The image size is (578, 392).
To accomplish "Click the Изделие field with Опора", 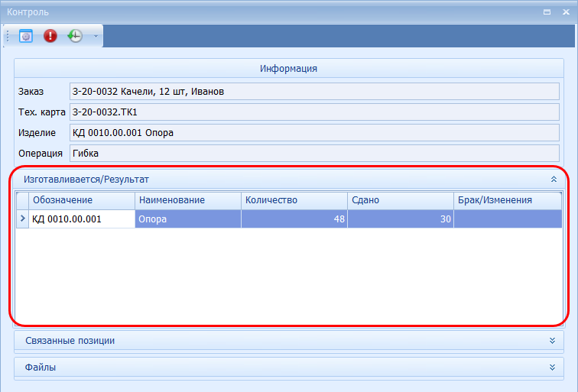I will [x=314, y=133].
